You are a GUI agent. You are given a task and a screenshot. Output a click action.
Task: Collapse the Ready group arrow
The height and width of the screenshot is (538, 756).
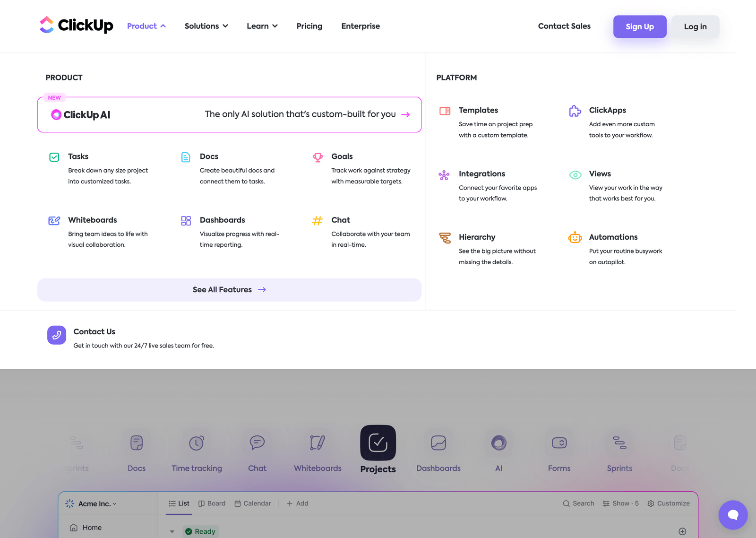pyautogui.click(x=172, y=532)
